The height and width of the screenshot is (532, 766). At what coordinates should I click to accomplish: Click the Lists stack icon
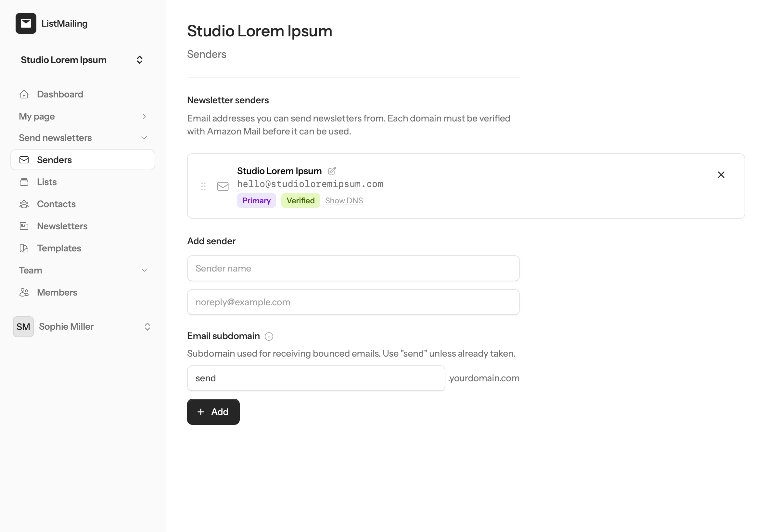pos(24,182)
